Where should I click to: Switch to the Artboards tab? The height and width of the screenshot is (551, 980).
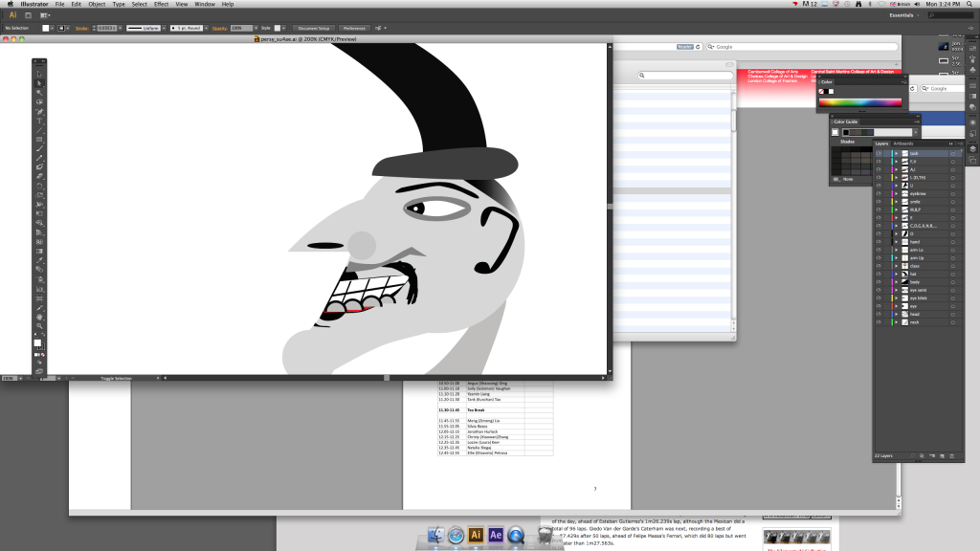click(x=903, y=143)
